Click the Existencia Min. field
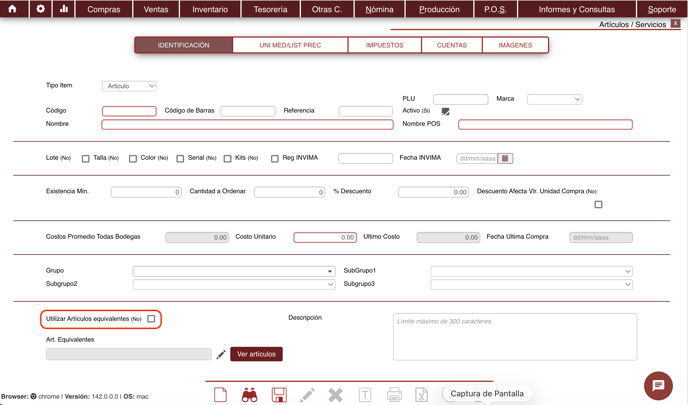 146,192
